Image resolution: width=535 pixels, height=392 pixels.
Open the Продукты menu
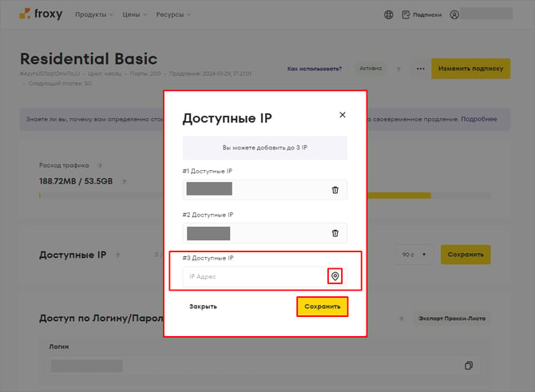click(94, 14)
